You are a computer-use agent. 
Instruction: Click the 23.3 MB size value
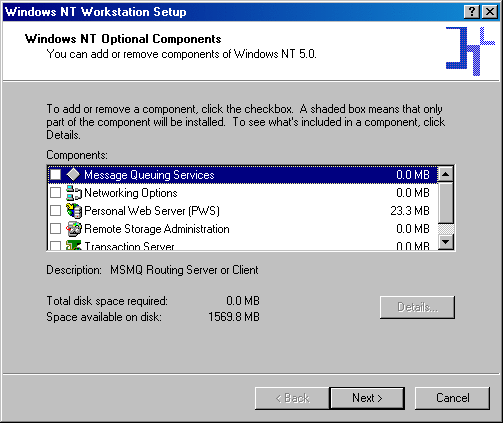point(410,211)
